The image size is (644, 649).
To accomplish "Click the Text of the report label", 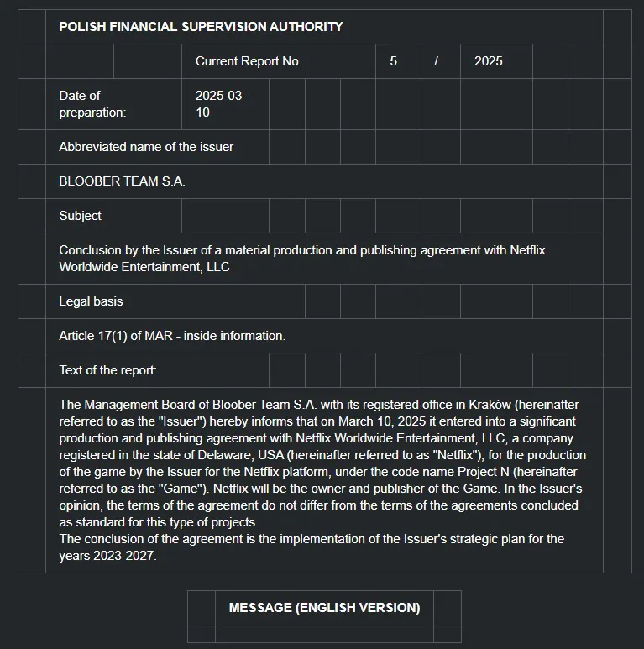I will click(x=107, y=370).
